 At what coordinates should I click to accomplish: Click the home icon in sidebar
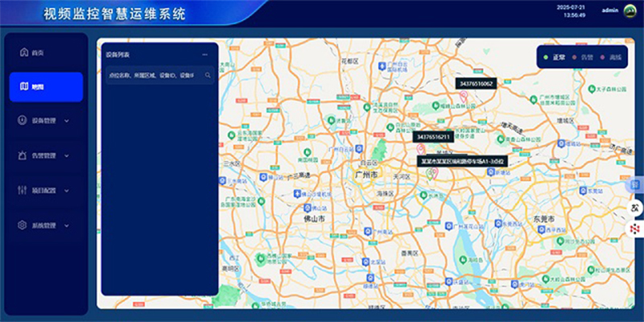23,52
